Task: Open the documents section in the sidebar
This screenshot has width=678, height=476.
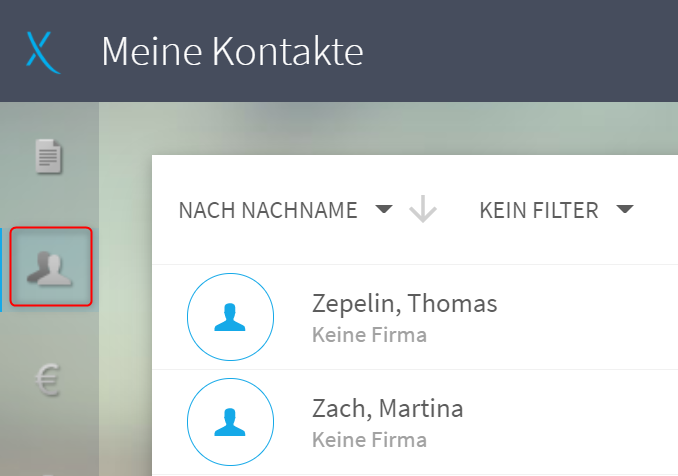Action: pos(48,156)
